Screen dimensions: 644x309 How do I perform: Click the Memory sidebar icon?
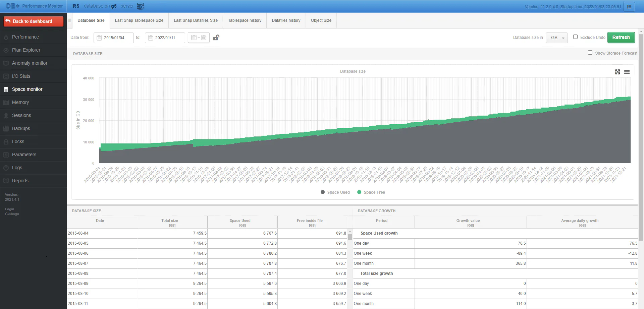[6, 103]
